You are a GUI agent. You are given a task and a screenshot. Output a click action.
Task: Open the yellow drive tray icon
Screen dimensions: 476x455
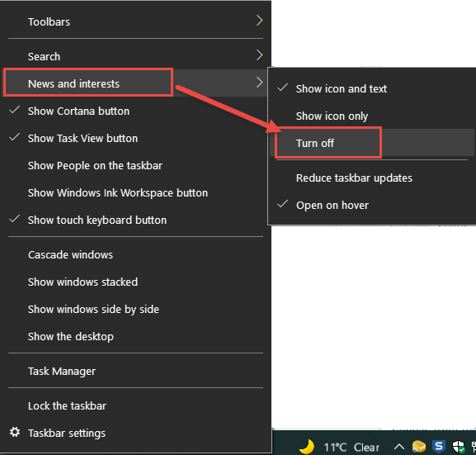click(x=418, y=447)
